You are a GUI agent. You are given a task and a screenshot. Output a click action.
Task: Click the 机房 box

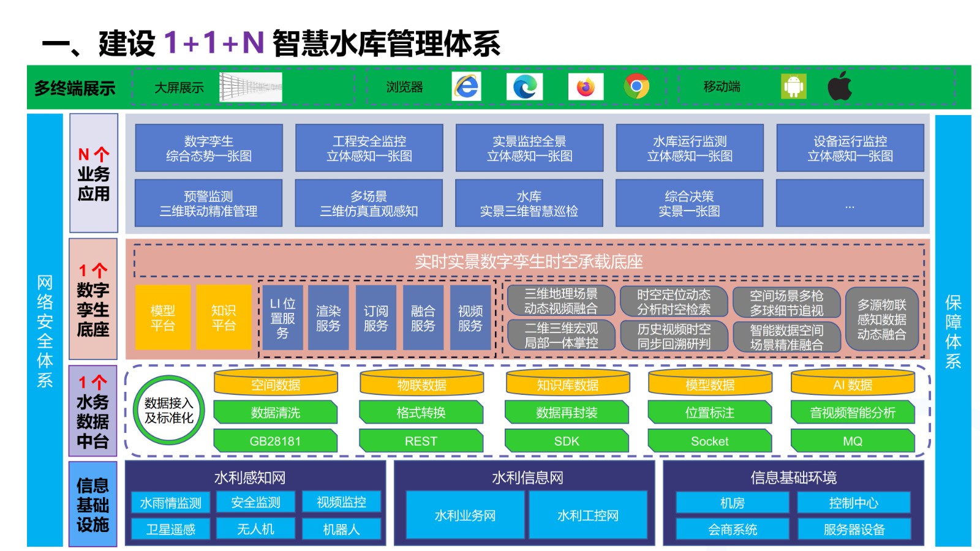pos(733,503)
